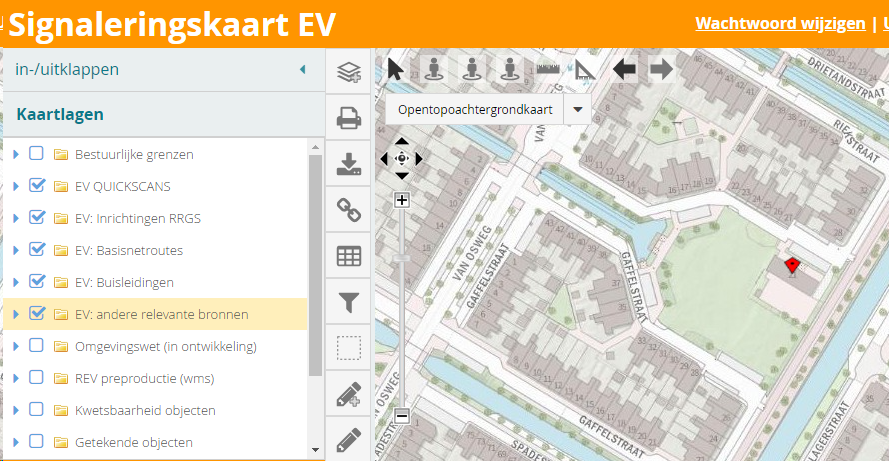
Task: Enable the Bestuurlijke grenzen layer checkbox
Action: [37, 154]
